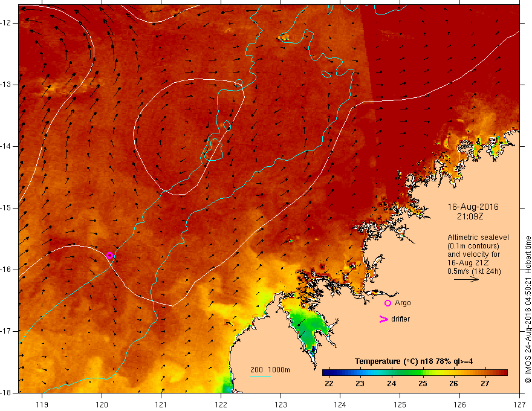Click the green cool-water bay near 123.5E
The width and height of the screenshot is (532, 411).
click(x=310, y=326)
